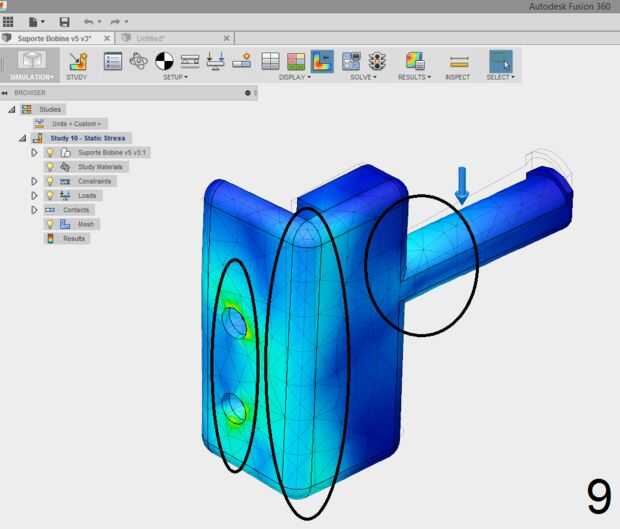Close the Suporte Bobine v5 v3 tab

107,38
